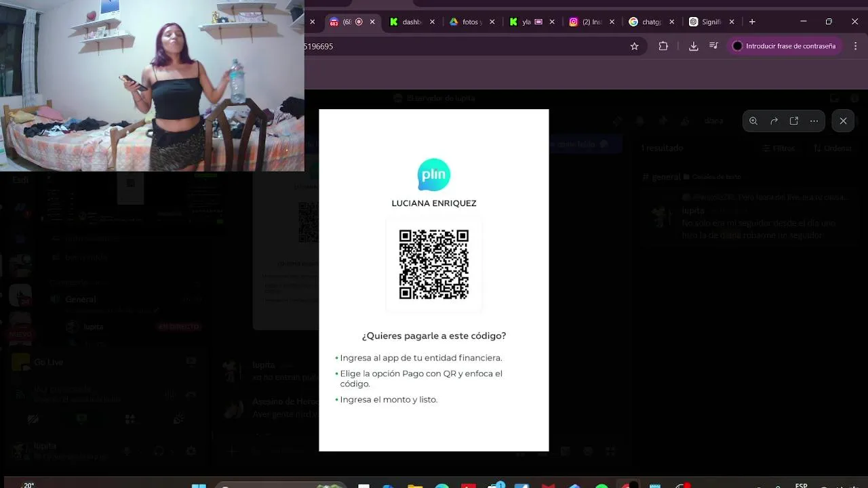Open a new browser tab
This screenshot has height=488, width=868.
(752, 22)
